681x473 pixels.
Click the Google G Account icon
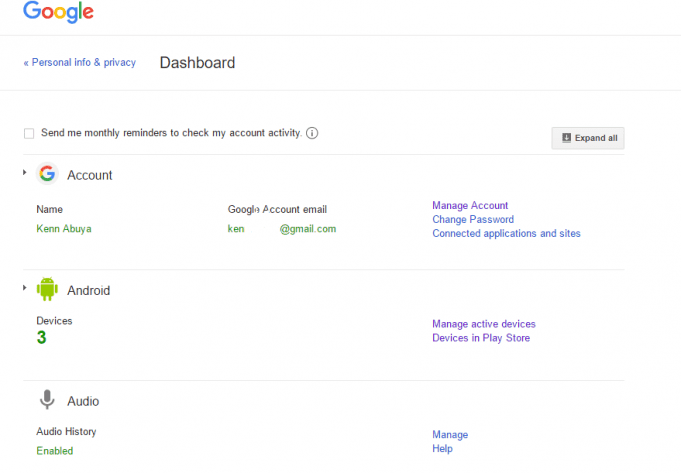pyautogui.click(x=47, y=174)
